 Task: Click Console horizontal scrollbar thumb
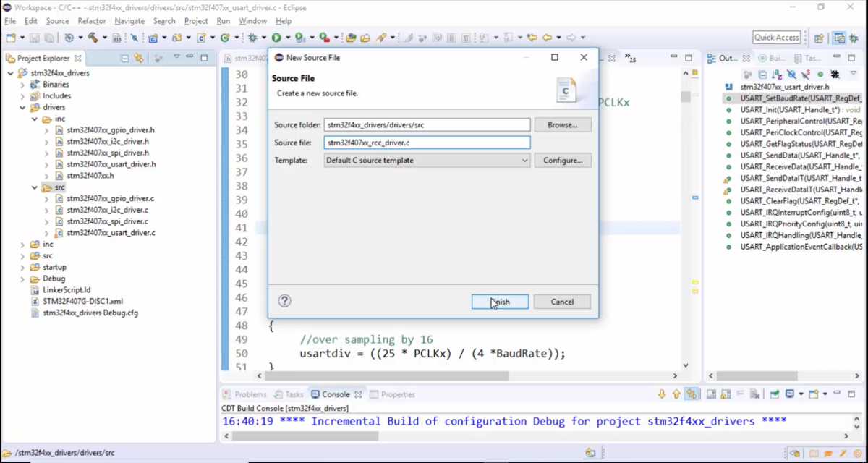point(305,436)
